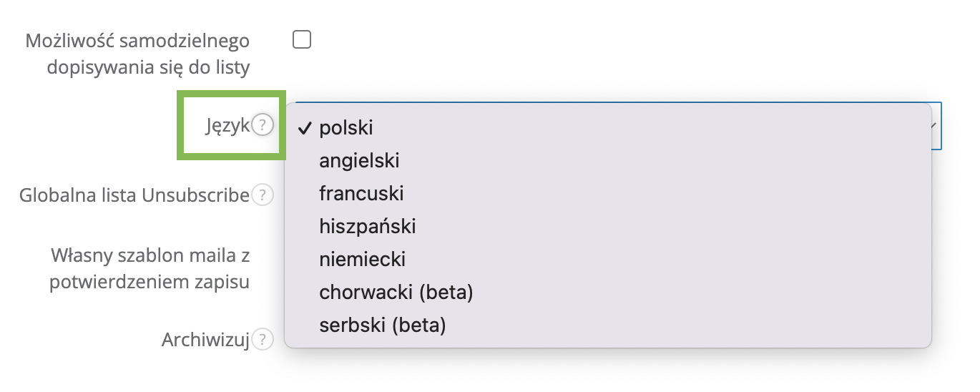Viewport: 980px width, 392px height.
Task: Choose niemiecki from the list
Action: tap(363, 259)
